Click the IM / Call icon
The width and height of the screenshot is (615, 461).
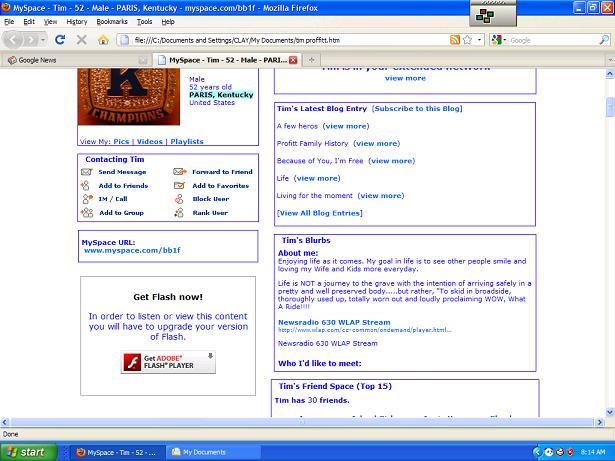(87, 199)
